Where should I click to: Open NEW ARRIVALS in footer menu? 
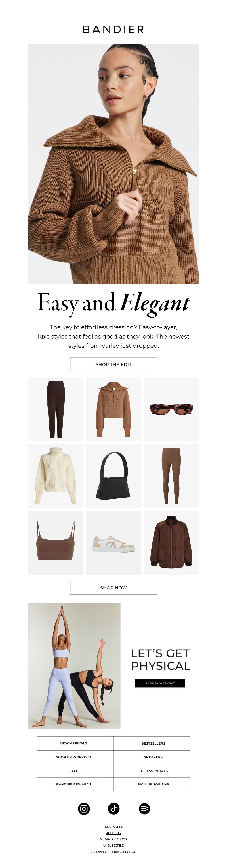[x=74, y=743]
